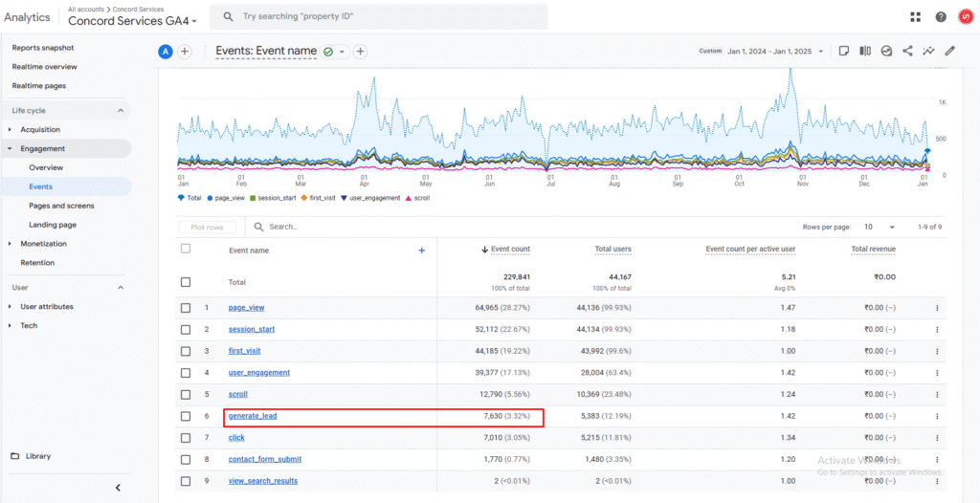Screen dimensions: 980x503
Task: Click the help question mark icon
Action: pyautogui.click(x=941, y=17)
